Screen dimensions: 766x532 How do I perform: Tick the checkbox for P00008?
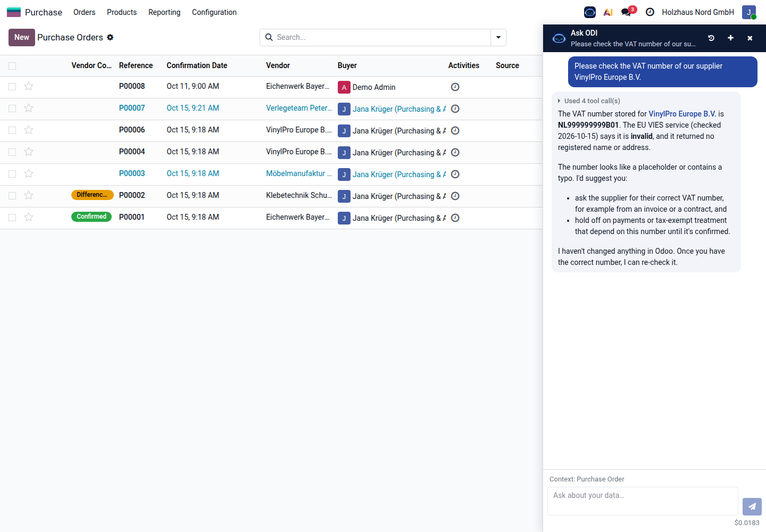point(12,87)
